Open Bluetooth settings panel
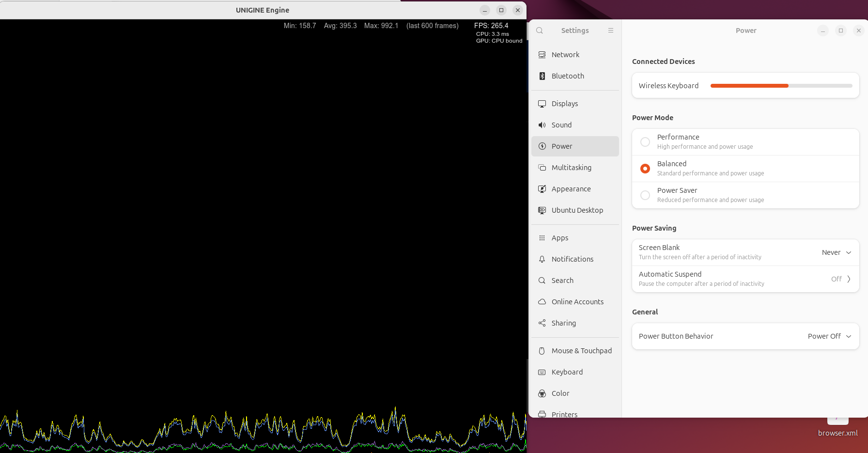 [575, 76]
